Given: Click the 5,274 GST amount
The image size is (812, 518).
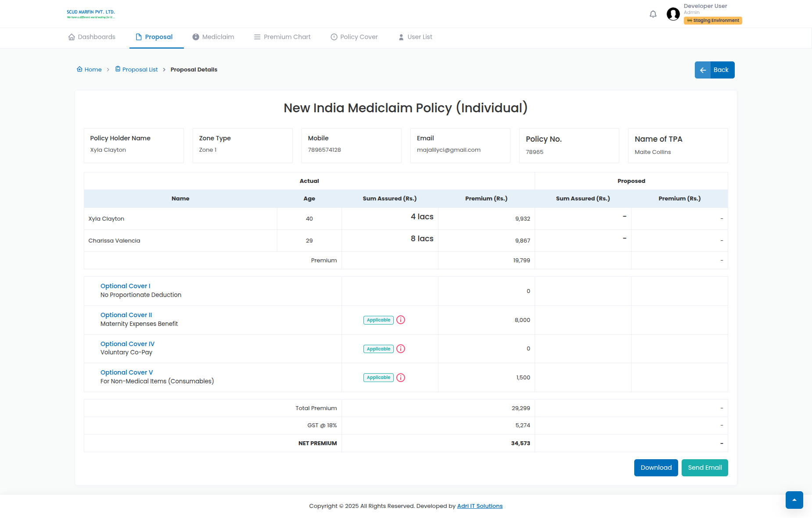Looking at the screenshot, I should pos(523,425).
